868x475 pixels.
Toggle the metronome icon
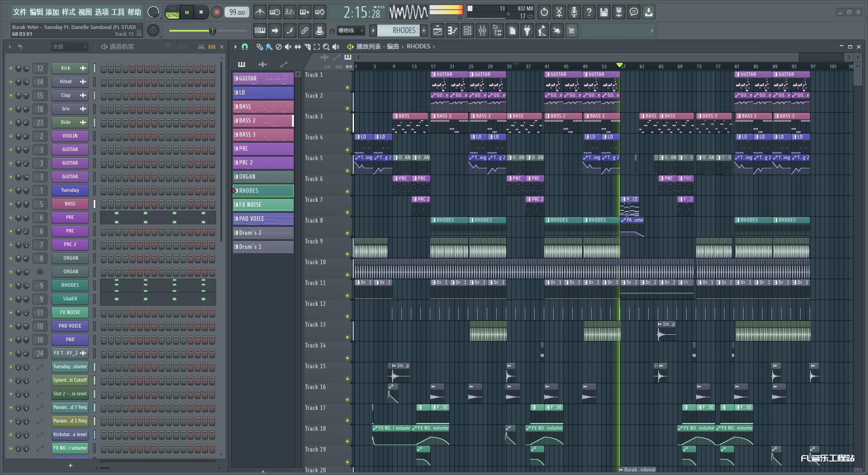tap(259, 12)
